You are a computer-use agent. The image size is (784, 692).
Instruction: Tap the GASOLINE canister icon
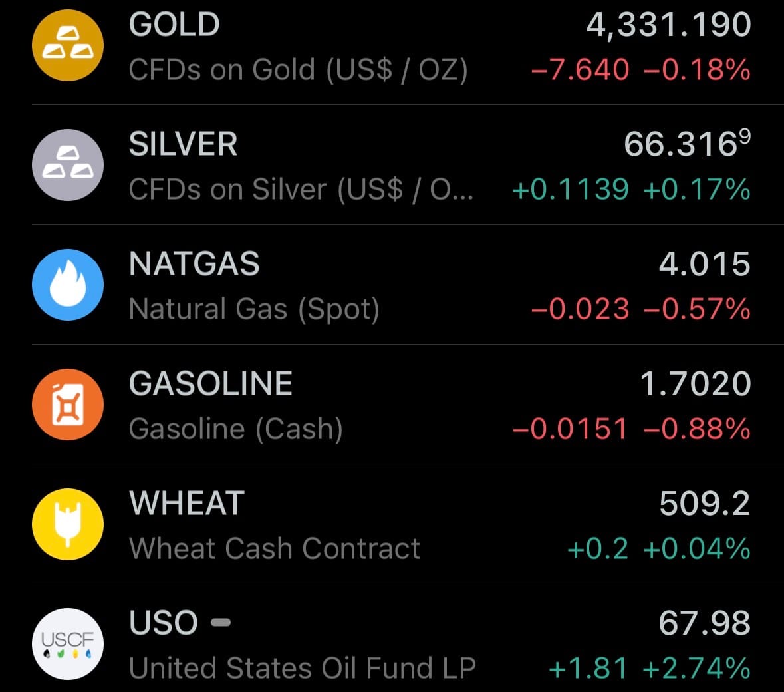pos(68,405)
